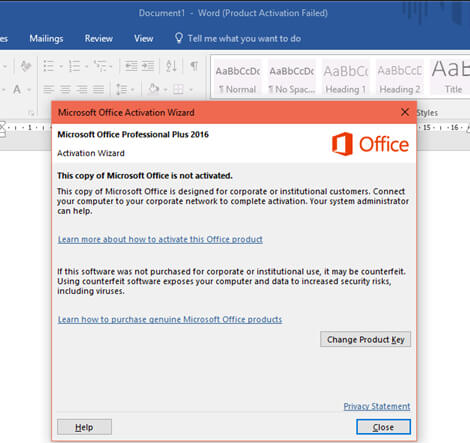Align text left
The height and width of the screenshot is (443, 470).
[x=49, y=89]
